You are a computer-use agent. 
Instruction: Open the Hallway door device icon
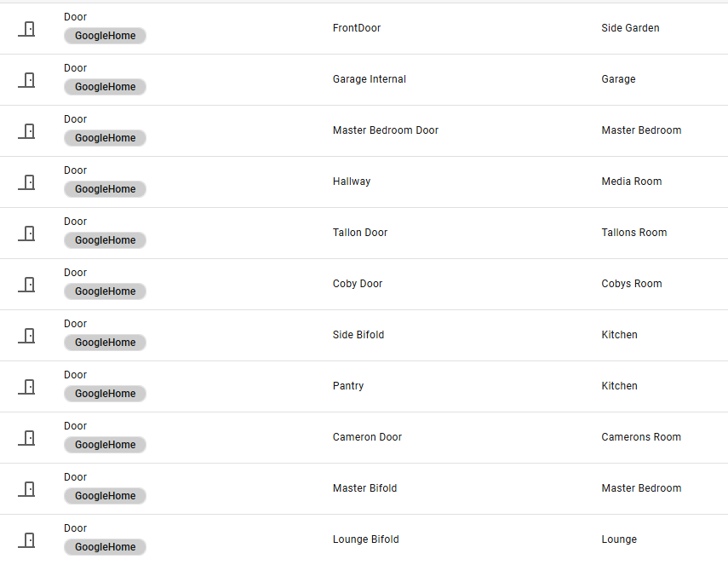click(x=27, y=182)
